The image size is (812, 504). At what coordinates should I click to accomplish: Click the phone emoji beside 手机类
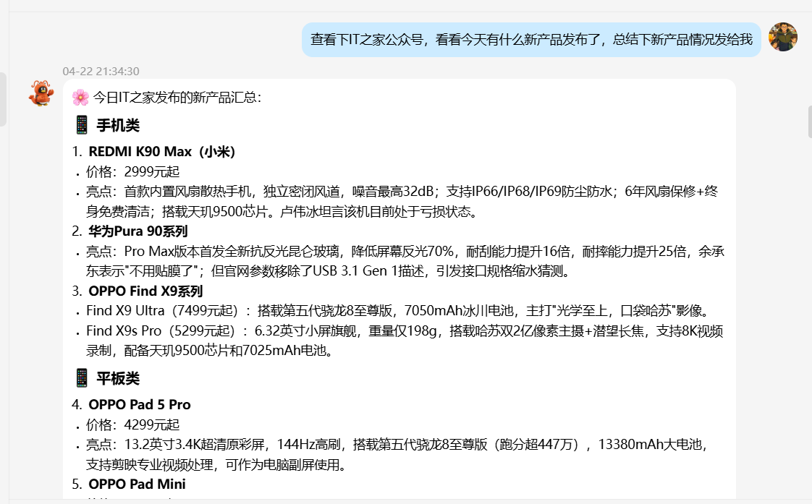[81, 124]
